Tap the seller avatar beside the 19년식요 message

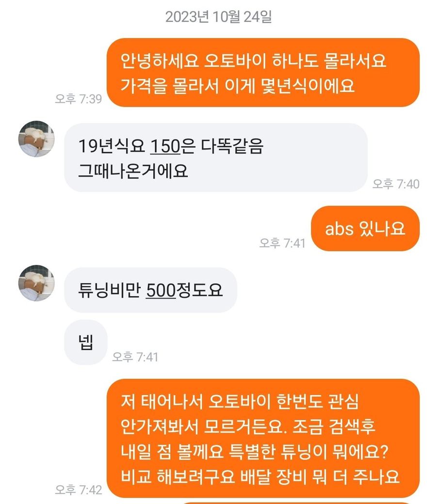click(36, 139)
